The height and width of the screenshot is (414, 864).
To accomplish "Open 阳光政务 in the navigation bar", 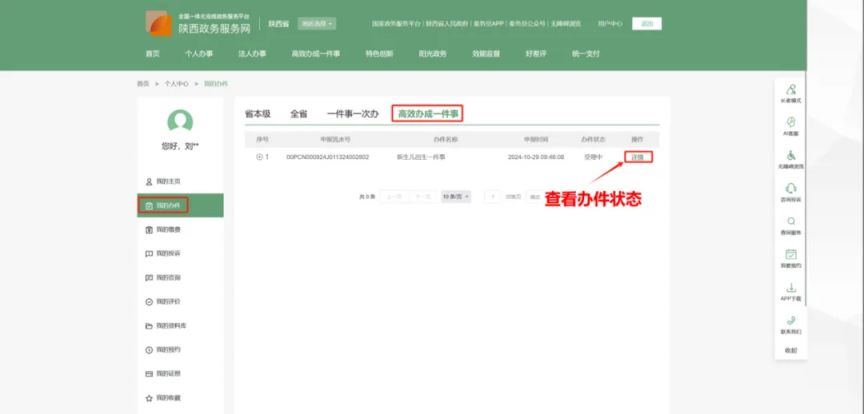I will [433, 54].
